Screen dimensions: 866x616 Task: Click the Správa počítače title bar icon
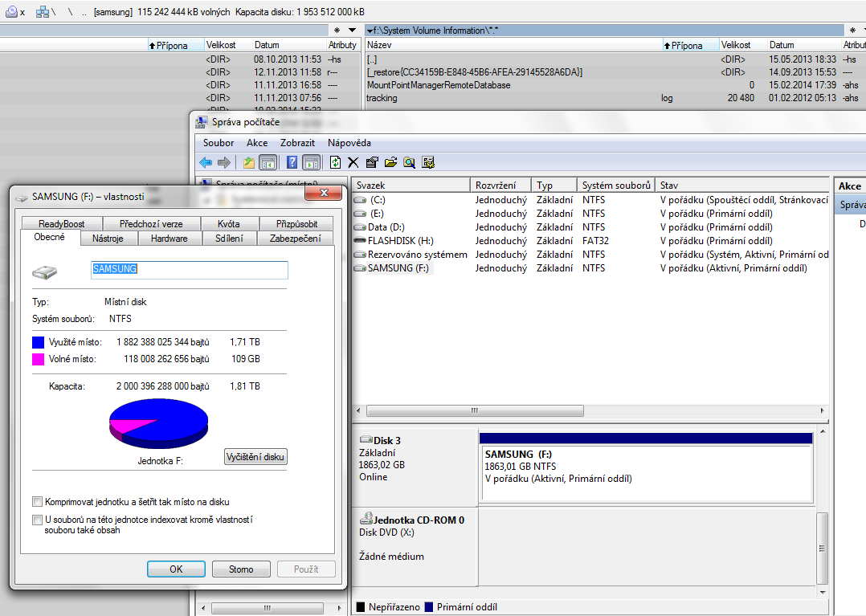coord(202,122)
